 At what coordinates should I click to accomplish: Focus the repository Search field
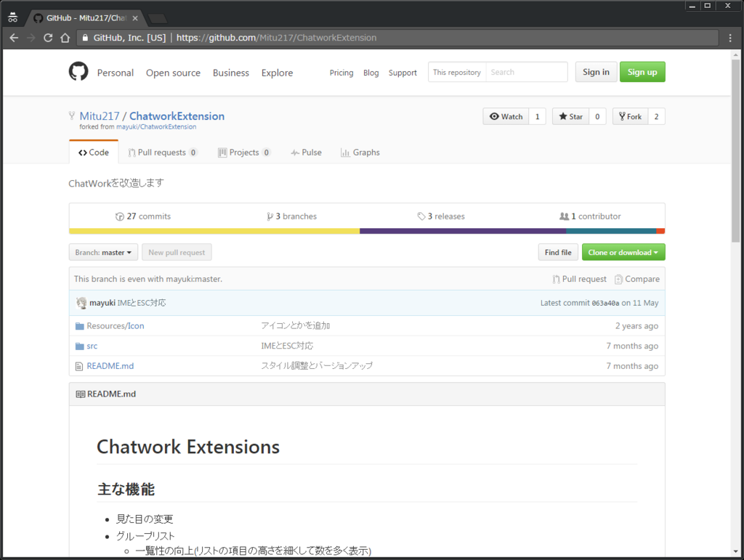[x=527, y=72]
